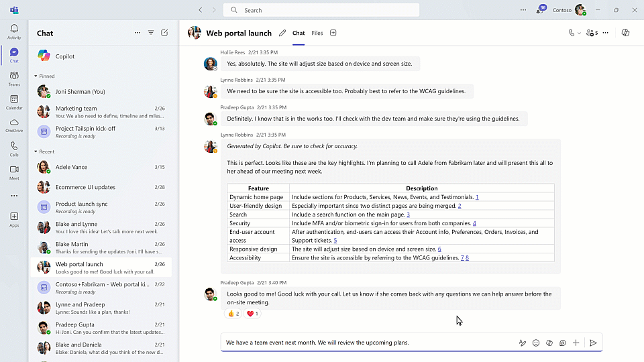Collapse the Recent chats section
This screenshot has width=644, height=362.
point(36,152)
